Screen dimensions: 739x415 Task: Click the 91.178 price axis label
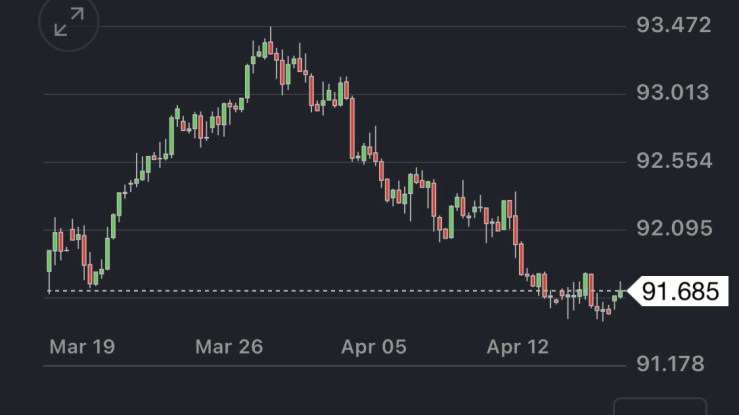coord(673,363)
